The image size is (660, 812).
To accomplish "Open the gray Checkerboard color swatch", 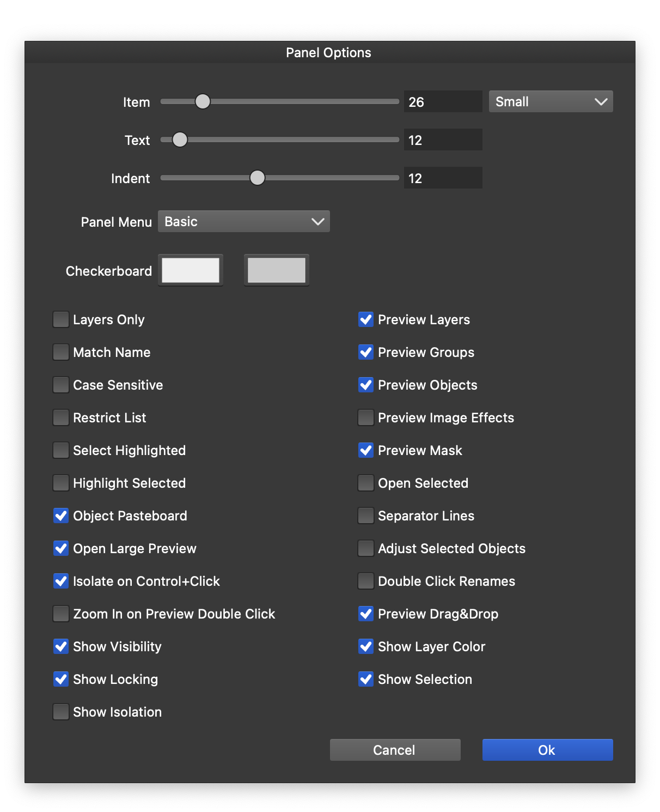I will click(x=277, y=270).
